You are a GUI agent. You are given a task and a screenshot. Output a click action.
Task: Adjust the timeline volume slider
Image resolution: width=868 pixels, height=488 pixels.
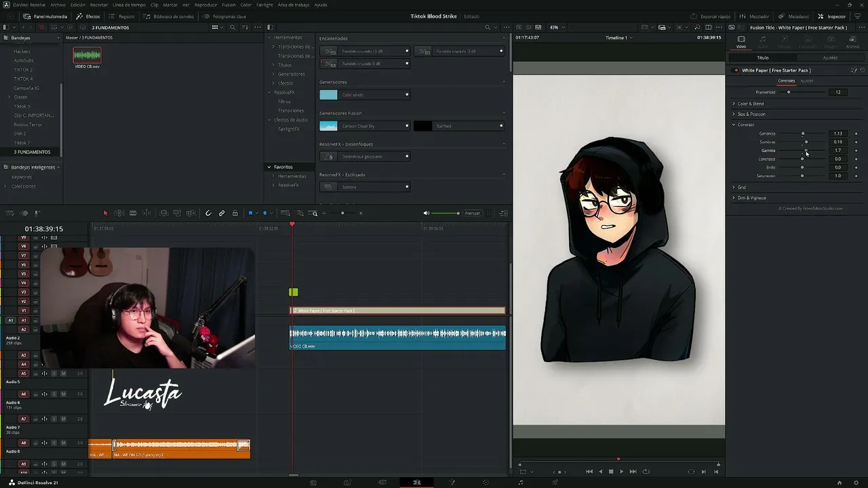tap(446, 213)
